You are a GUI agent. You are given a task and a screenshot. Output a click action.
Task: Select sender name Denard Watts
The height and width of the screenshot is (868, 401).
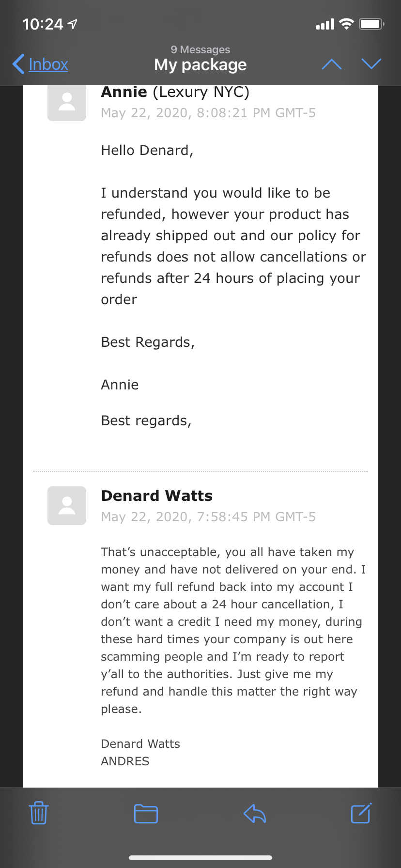[x=157, y=496]
